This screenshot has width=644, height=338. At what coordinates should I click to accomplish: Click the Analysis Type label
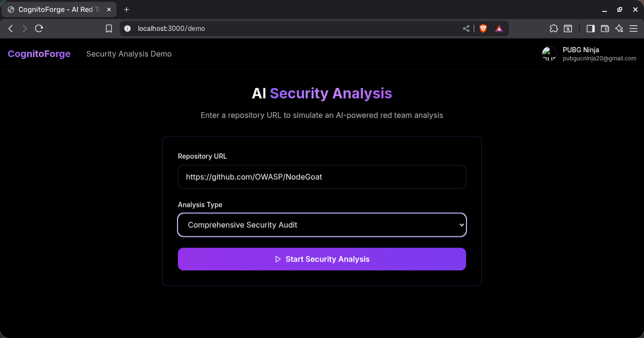tap(200, 205)
